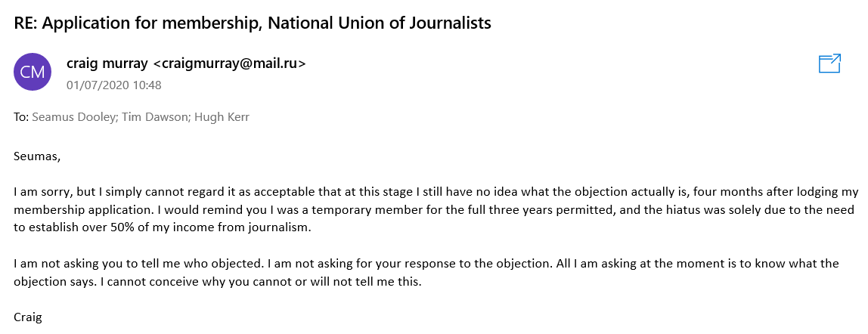Click the craigmurray@mail.ru email address
868x334 pixels.
click(x=229, y=63)
